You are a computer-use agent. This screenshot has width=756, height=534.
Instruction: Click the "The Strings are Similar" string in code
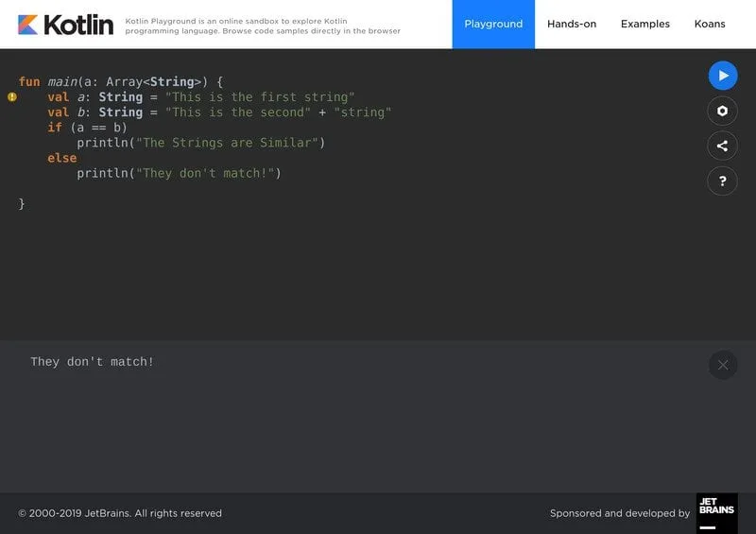227,143
